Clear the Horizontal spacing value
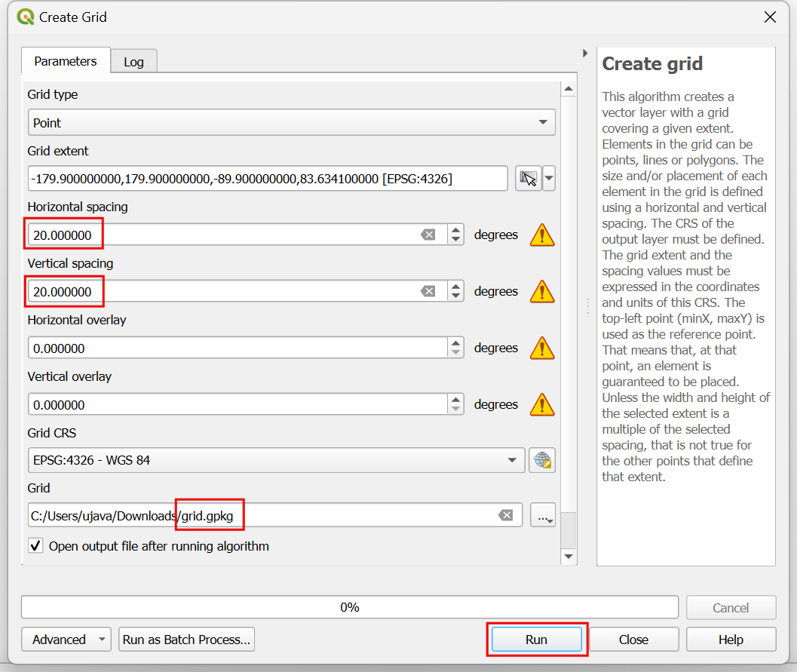This screenshot has height=672, width=797. pyautogui.click(x=428, y=235)
